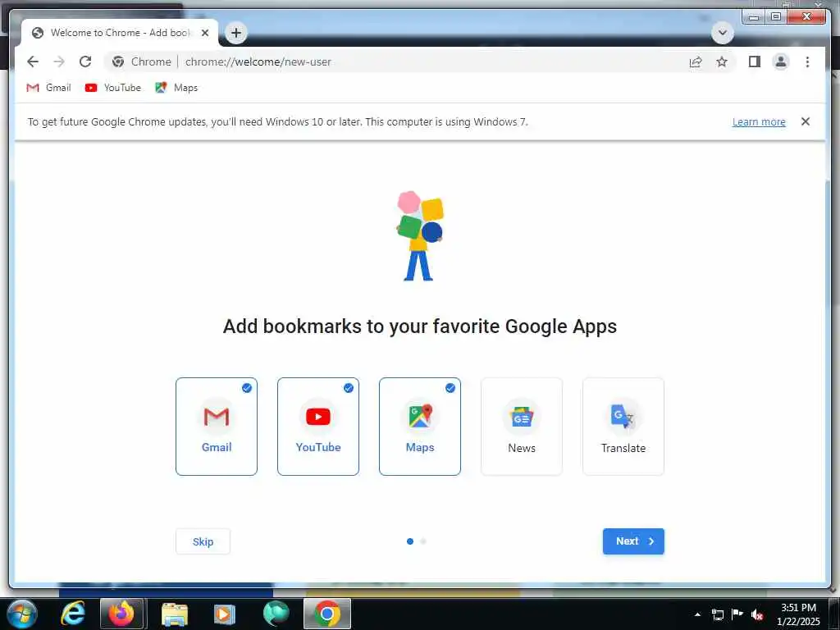
Task: Bookmark this tab with the star icon
Action: click(722, 62)
